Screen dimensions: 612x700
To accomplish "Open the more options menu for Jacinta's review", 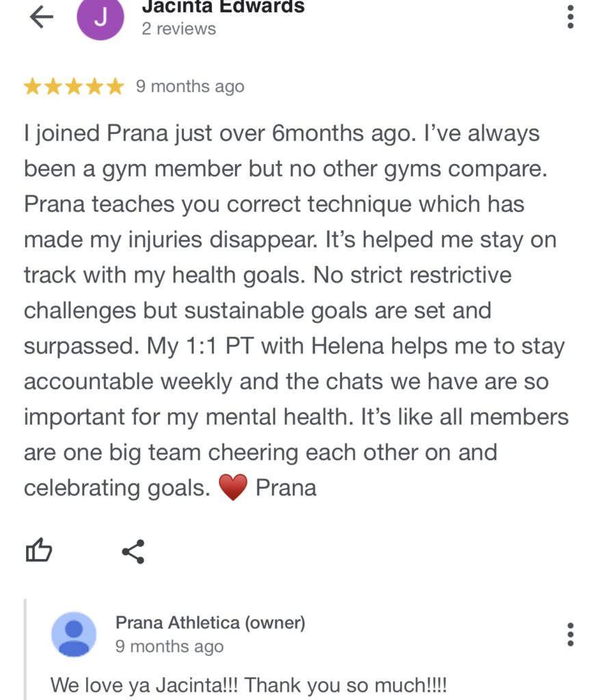I will tap(570, 17).
